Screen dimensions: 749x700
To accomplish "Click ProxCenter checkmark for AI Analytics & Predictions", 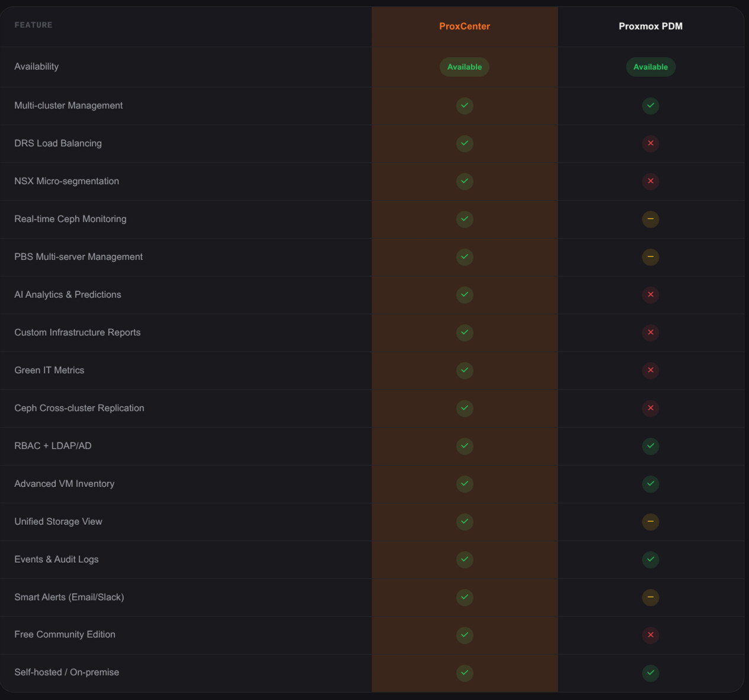I will 464,294.
